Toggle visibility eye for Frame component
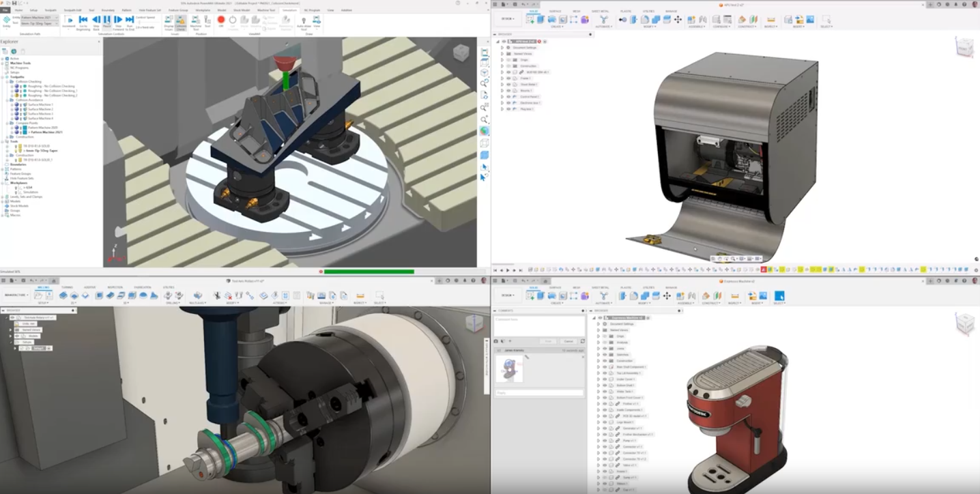This screenshot has height=494, width=980. [508, 78]
